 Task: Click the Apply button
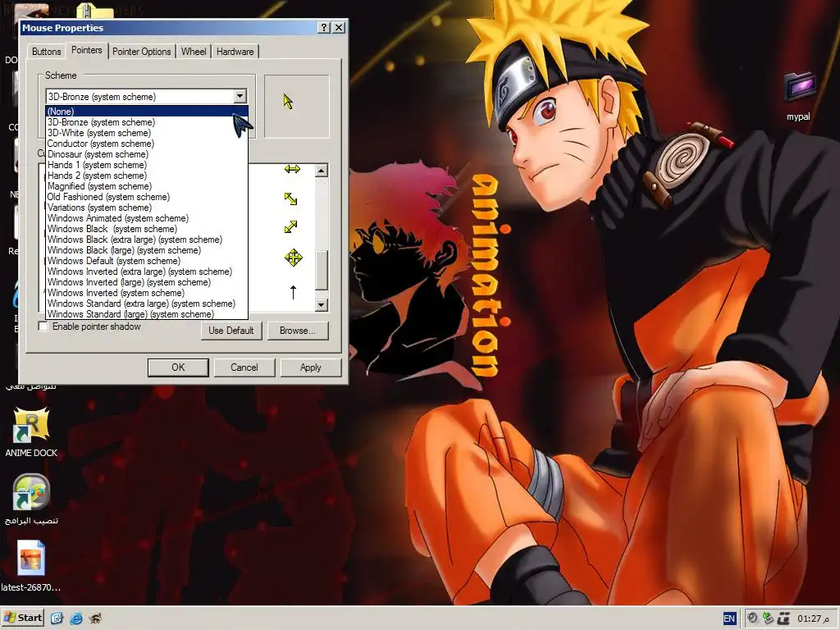[311, 367]
